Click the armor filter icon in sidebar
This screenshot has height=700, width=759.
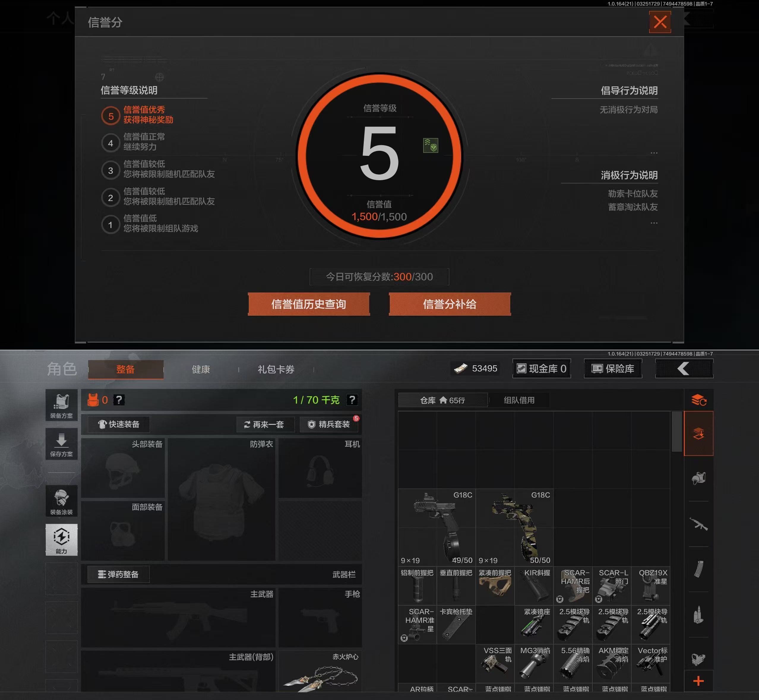coord(698,479)
